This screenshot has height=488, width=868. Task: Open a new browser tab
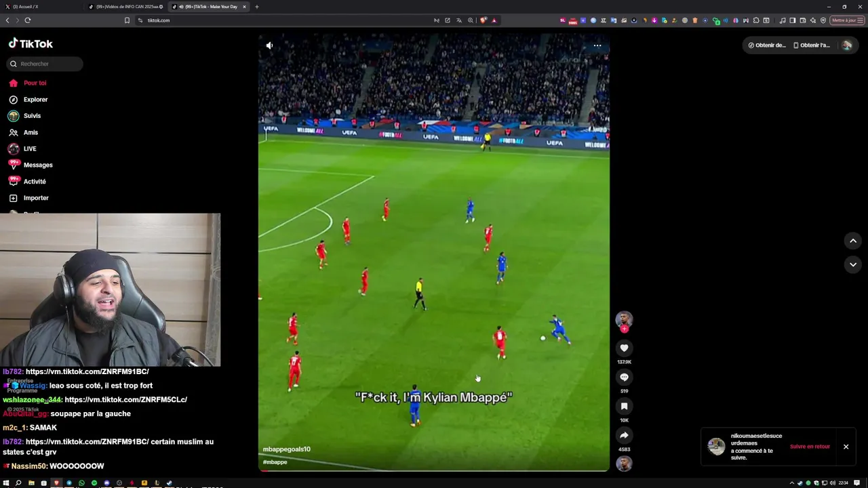(x=256, y=7)
